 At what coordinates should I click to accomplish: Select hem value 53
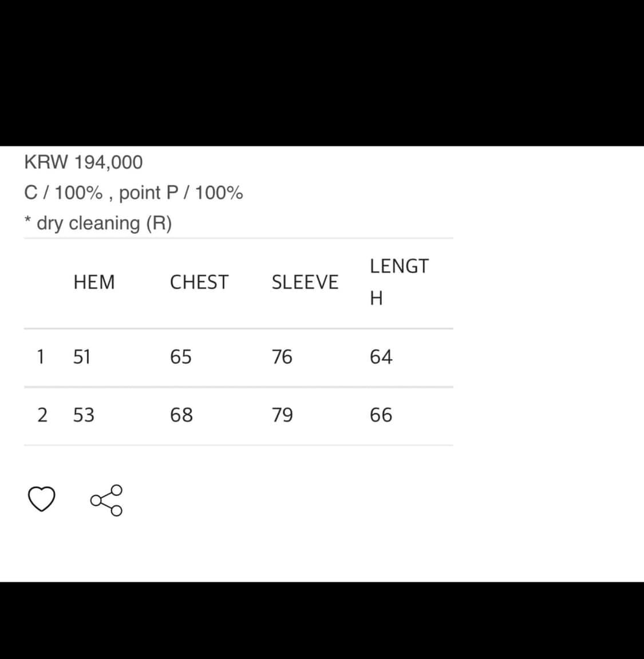pos(84,415)
